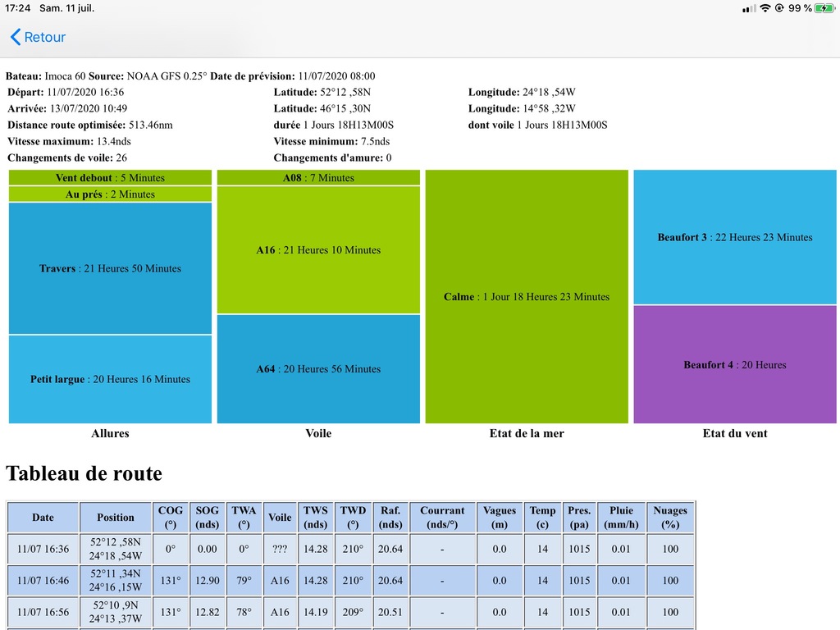Tap the rotation lock status icon

point(779,8)
